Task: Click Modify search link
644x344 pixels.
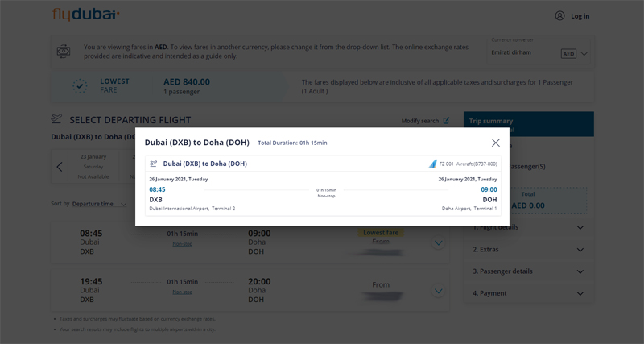Action: click(x=420, y=121)
